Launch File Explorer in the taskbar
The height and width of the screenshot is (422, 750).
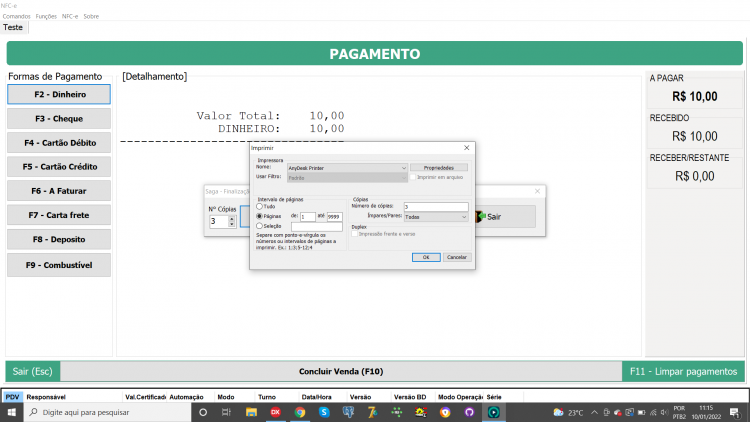click(251, 412)
